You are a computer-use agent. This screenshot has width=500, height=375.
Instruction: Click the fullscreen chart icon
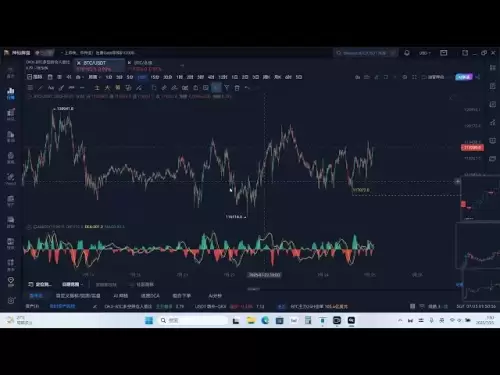[414, 77]
